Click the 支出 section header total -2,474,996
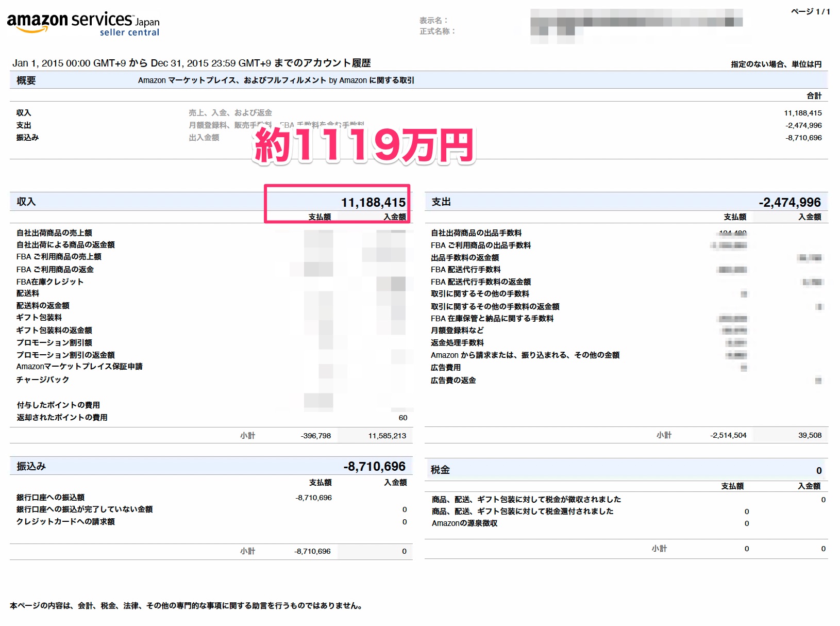The image size is (840, 626). [x=789, y=202]
